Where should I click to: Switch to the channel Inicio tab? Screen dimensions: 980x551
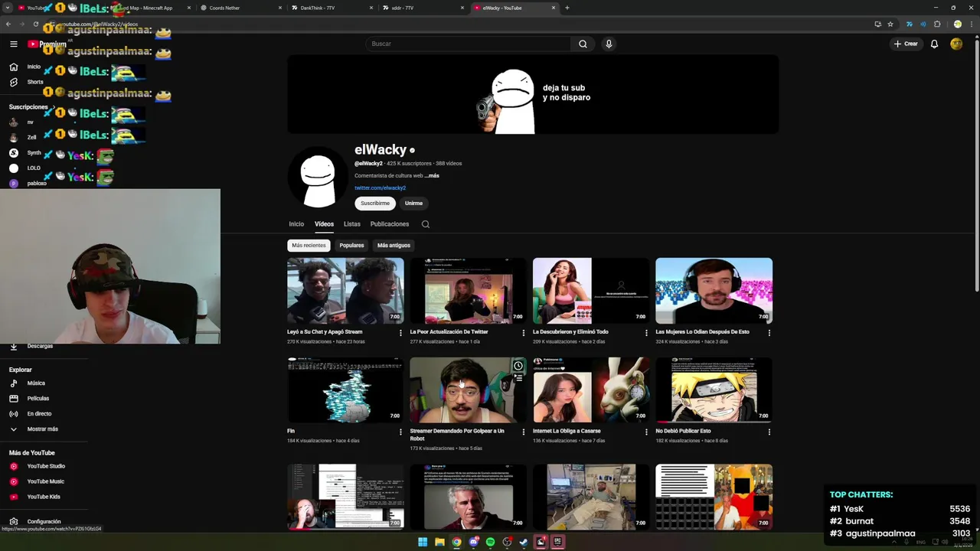pyautogui.click(x=296, y=224)
